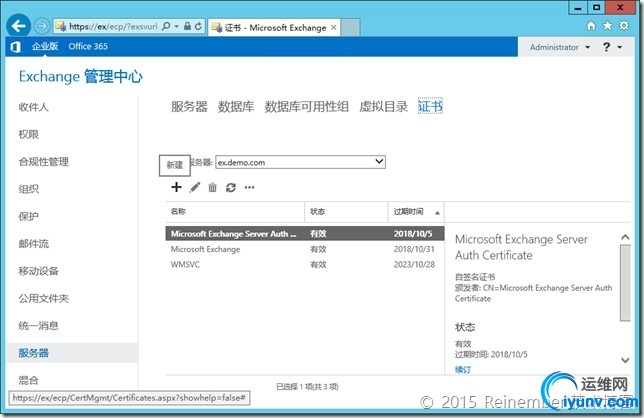This screenshot has width=644, height=418.
Task: Click the lock security icon in address bar
Action: tap(187, 26)
